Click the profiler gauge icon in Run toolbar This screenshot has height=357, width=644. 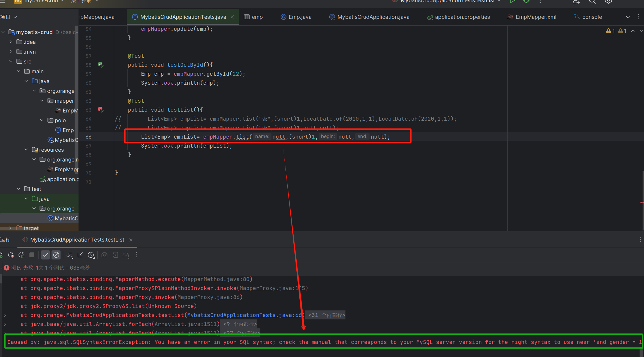pos(126,255)
